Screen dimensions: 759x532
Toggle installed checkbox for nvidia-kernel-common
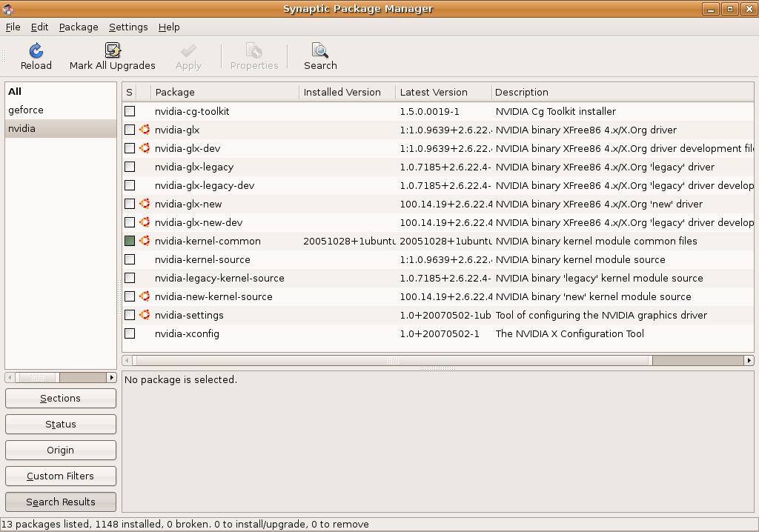point(130,241)
